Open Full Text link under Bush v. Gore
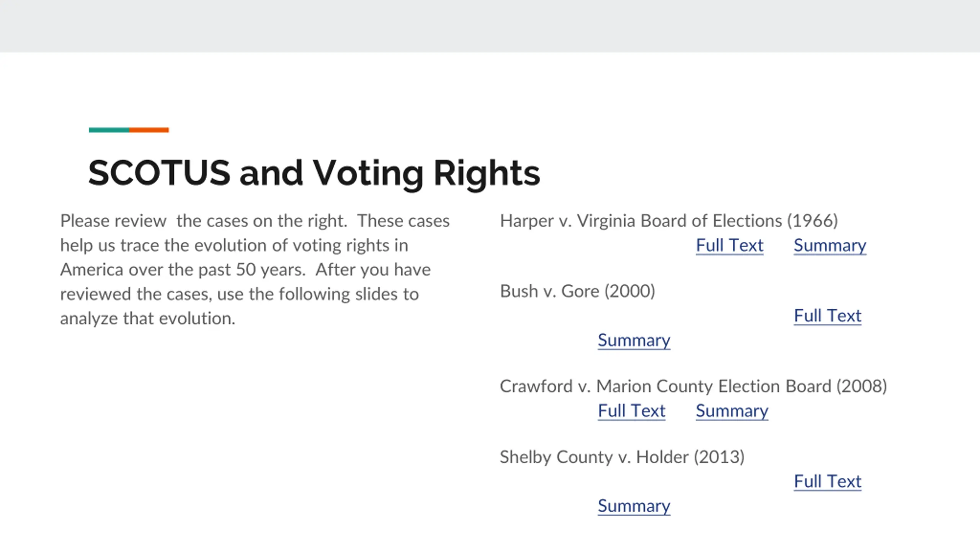Screen dimensions: 980x551 828,316
